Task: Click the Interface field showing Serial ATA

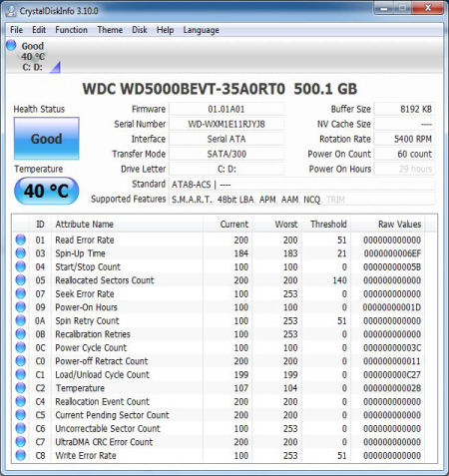Action: 226,139
